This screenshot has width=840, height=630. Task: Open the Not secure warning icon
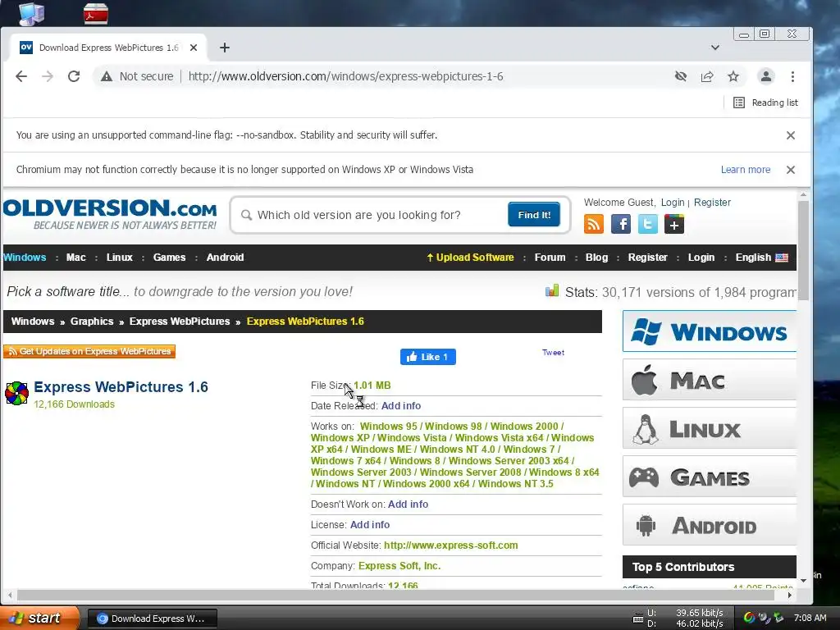107,76
